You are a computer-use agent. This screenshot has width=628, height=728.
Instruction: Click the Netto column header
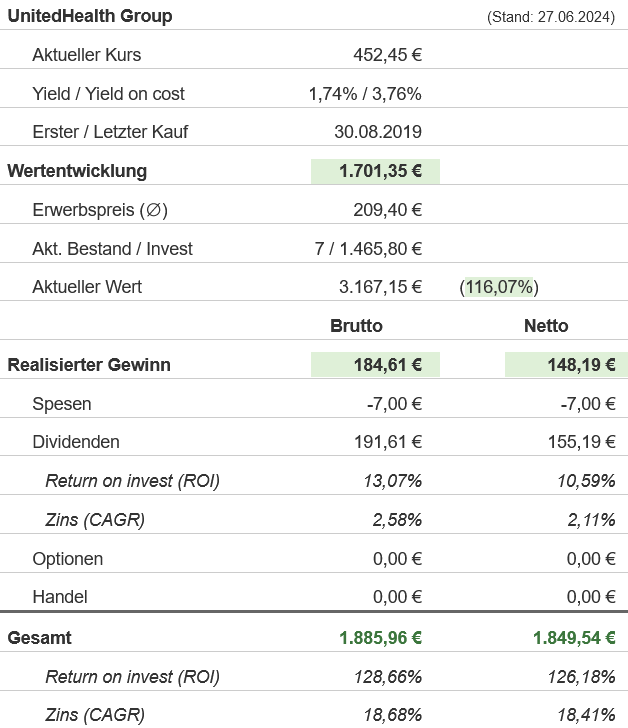pyautogui.click(x=546, y=326)
